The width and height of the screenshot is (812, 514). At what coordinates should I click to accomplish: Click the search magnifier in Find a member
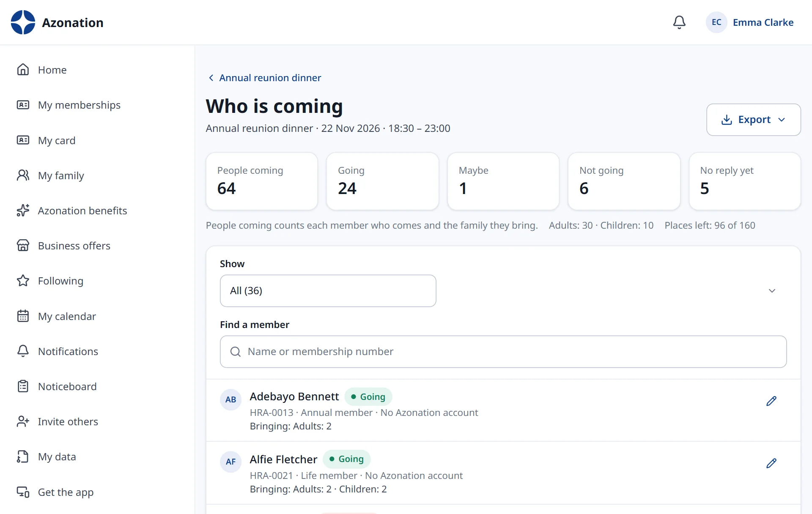coord(236,352)
